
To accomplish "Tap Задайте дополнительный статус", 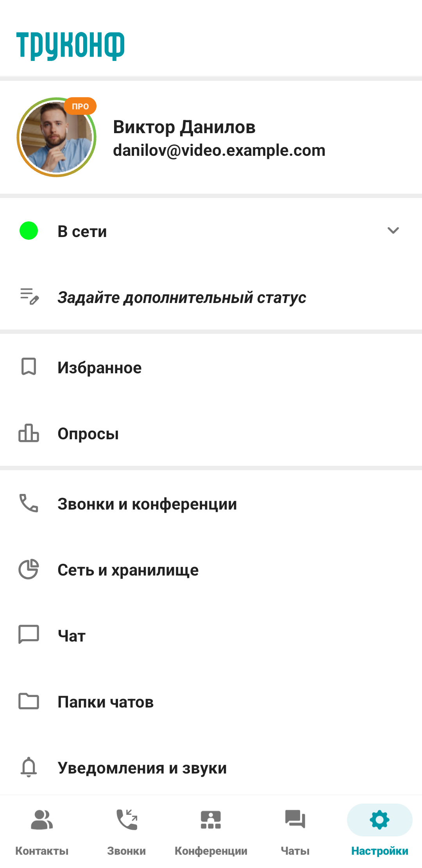I will point(182,298).
